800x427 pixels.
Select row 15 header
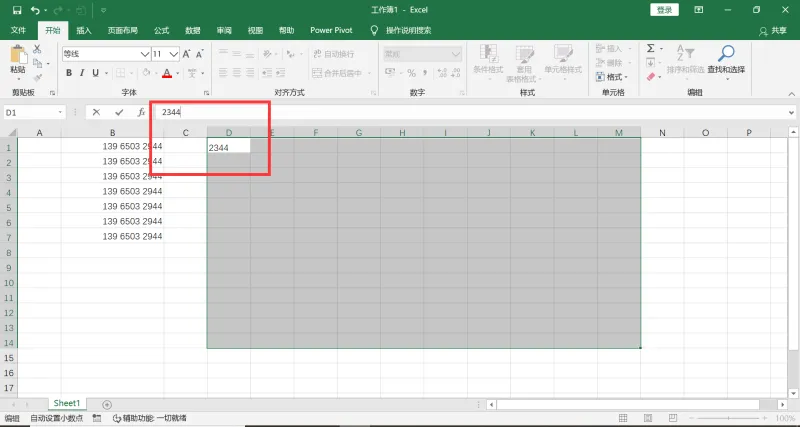pos(8,358)
